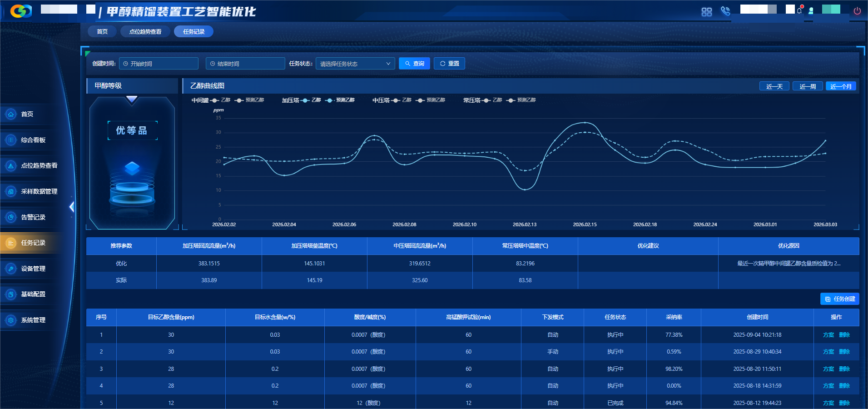
Task: Open 告警记录 in the sidebar
Action: [33, 217]
